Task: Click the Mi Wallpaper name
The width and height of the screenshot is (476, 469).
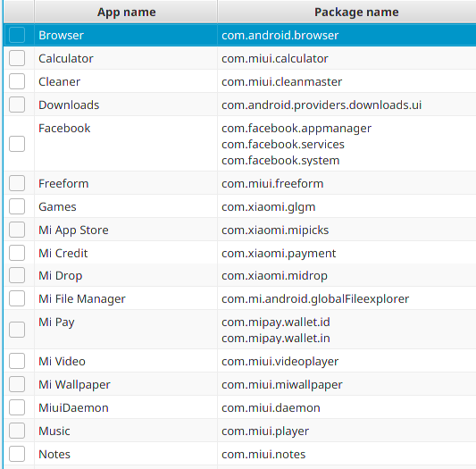Action: coord(74,384)
